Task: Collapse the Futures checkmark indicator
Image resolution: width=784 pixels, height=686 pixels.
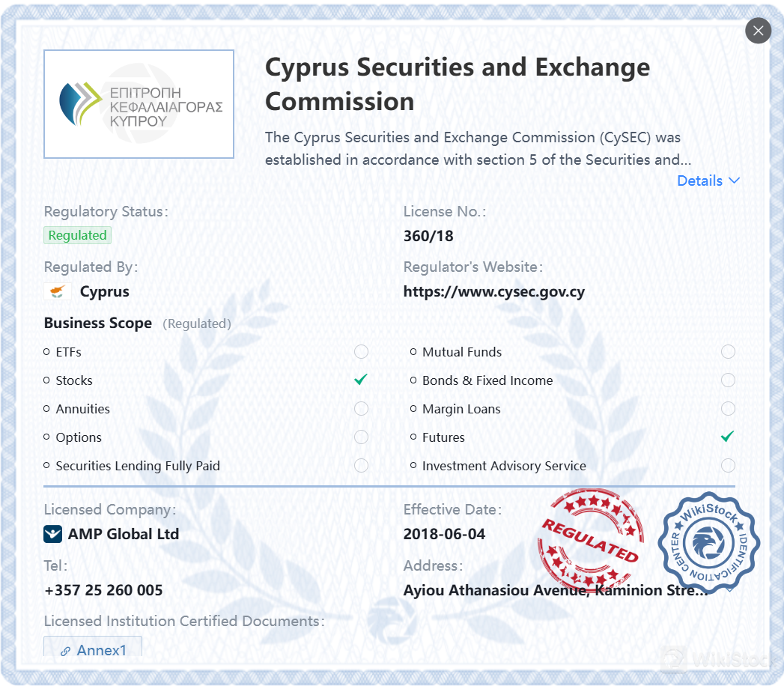Action: tap(726, 436)
